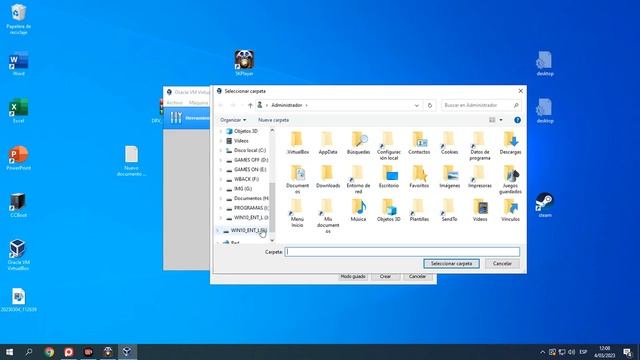The width and height of the screenshot is (640, 360).
Task: Select the Búsquedas folder
Action: point(358,142)
